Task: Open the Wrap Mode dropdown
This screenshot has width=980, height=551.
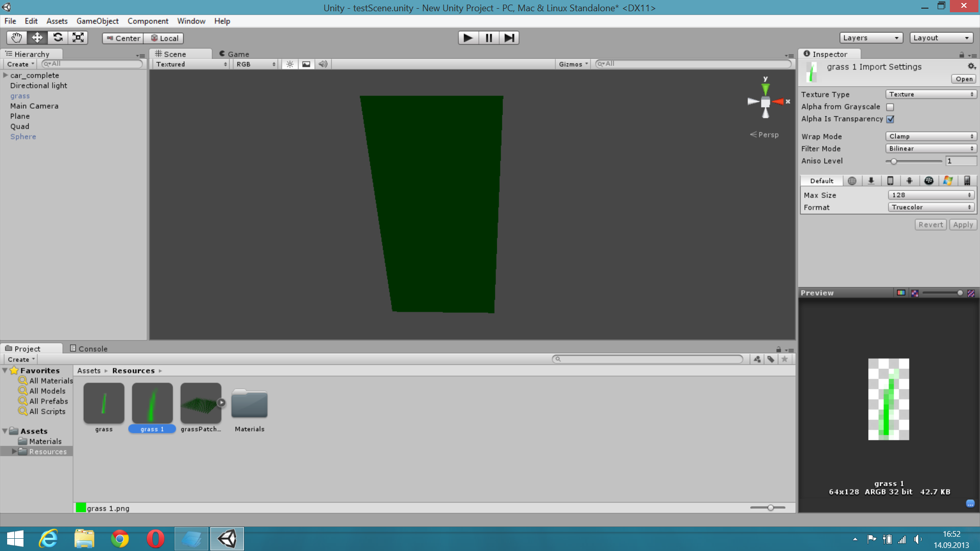Action: pos(931,136)
